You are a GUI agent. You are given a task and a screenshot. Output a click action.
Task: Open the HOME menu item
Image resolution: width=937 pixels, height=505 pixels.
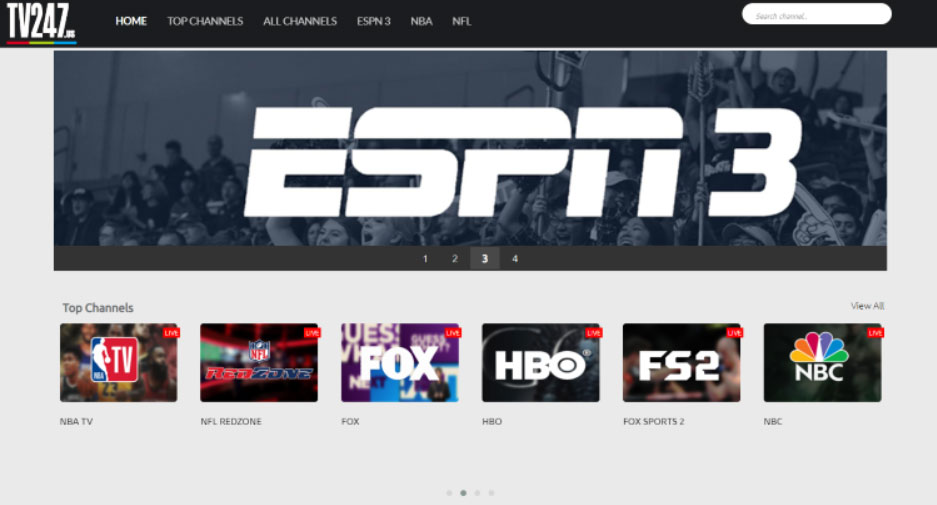[x=131, y=21]
